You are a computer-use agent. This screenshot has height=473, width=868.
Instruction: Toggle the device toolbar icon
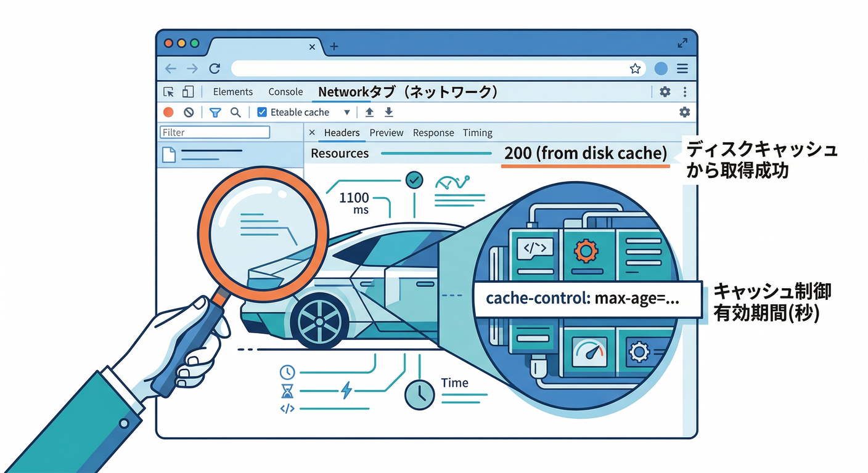189,91
